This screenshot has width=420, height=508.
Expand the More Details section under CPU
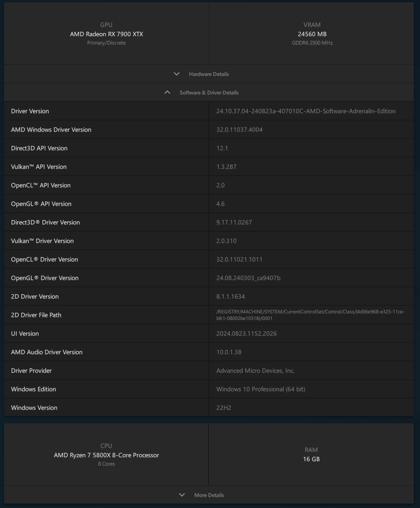tap(209, 495)
